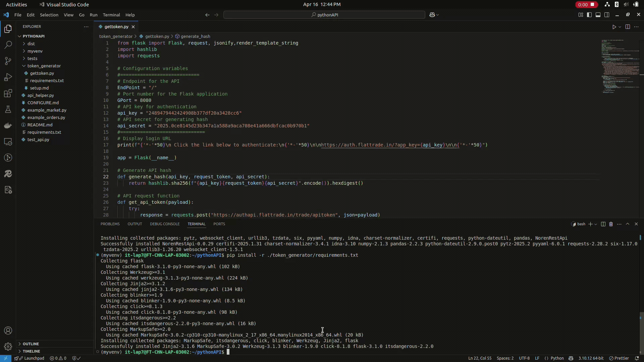Collapse the PYTHONAPI root folder
Screen dimensions: 644x362
[x=34, y=36]
